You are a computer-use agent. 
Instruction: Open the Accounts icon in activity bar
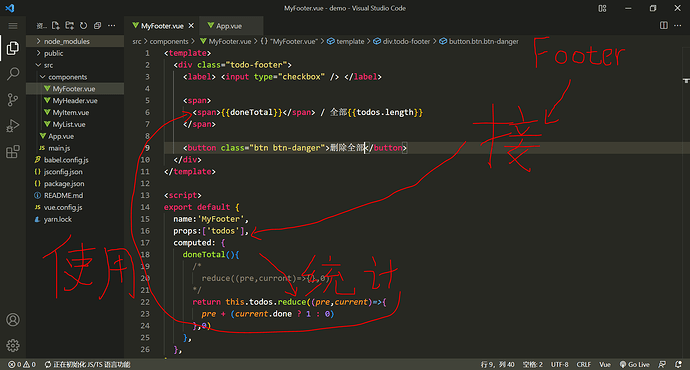pos(13,320)
